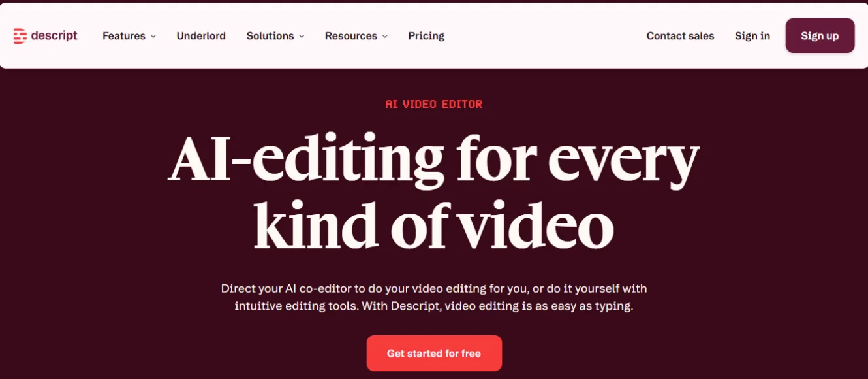Expand the Features dropdown chevron
This screenshot has height=379, width=868.
[x=153, y=37]
